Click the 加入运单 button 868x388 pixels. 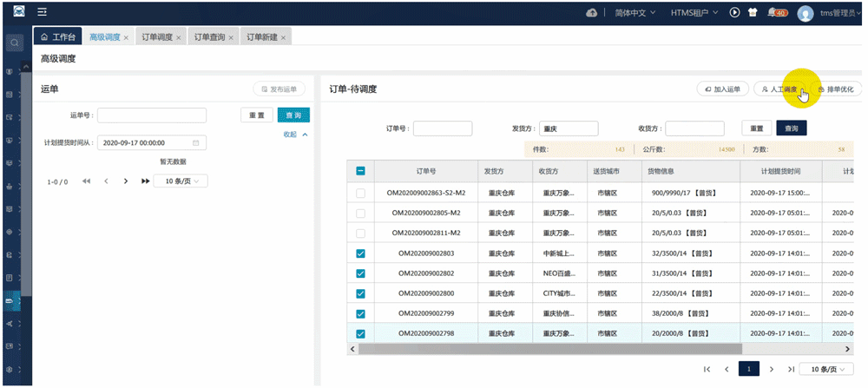[722, 89]
